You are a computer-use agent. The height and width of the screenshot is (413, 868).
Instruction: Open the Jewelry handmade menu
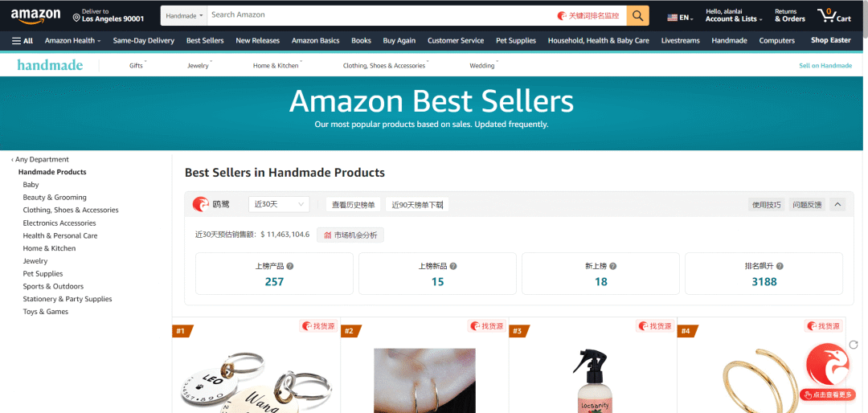(199, 65)
